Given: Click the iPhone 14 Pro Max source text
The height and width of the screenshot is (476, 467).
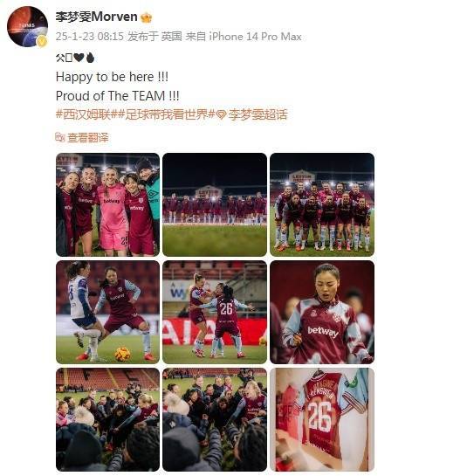Looking at the screenshot, I should (x=255, y=37).
